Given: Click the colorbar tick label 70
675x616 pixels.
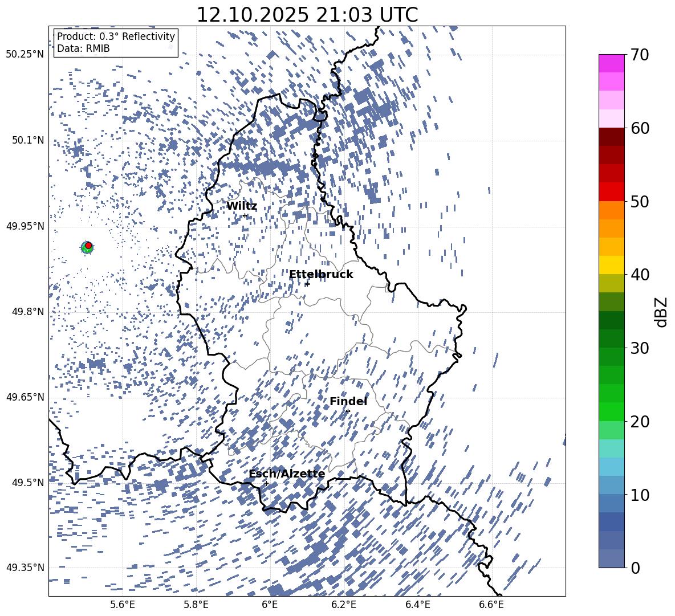Looking at the screenshot, I should coord(640,55).
